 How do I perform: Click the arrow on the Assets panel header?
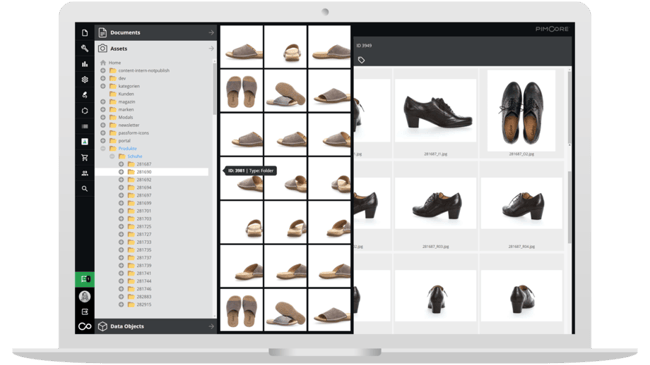tap(211, 49)
